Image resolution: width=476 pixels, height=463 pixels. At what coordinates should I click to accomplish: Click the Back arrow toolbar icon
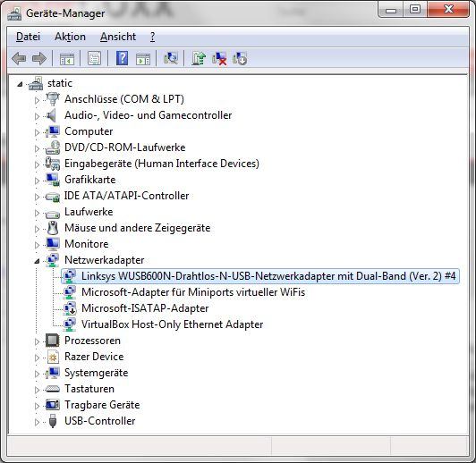(x=19, y=58)
